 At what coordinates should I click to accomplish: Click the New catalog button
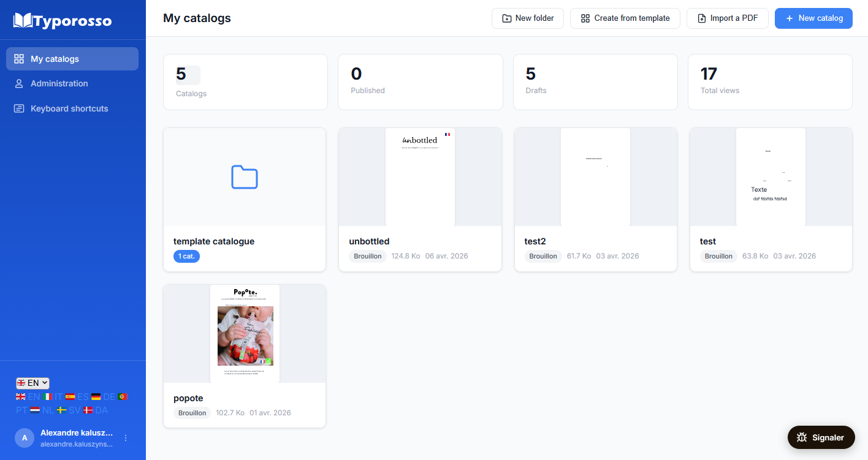pyautogui.click(x=813, y=18)
